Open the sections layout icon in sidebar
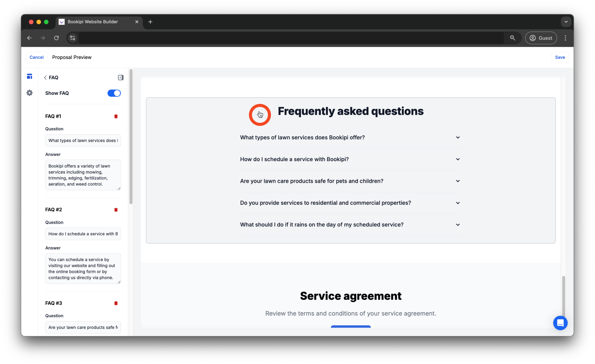Image resolution: width=595 pixels, height=364 pixels. [30, 76]
